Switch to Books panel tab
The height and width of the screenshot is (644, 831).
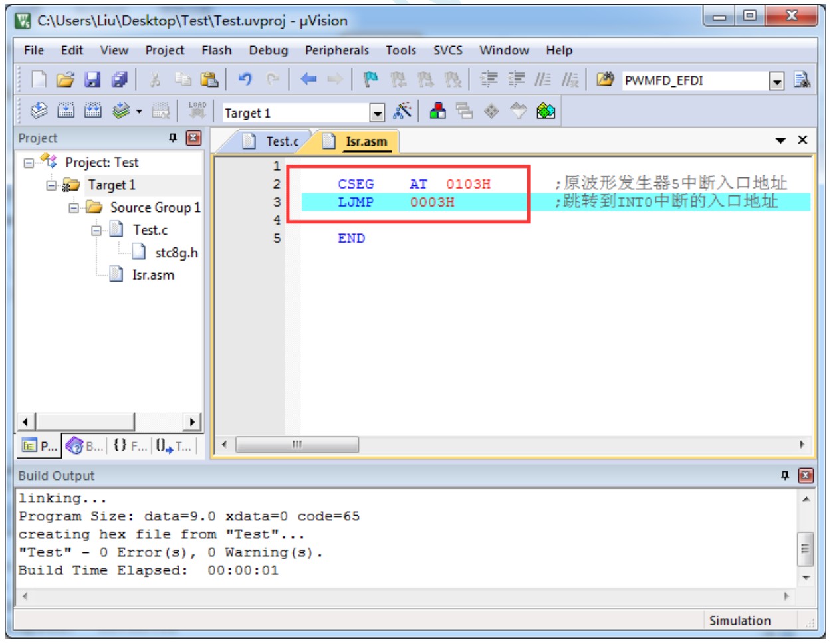click(x=85, y=446)
